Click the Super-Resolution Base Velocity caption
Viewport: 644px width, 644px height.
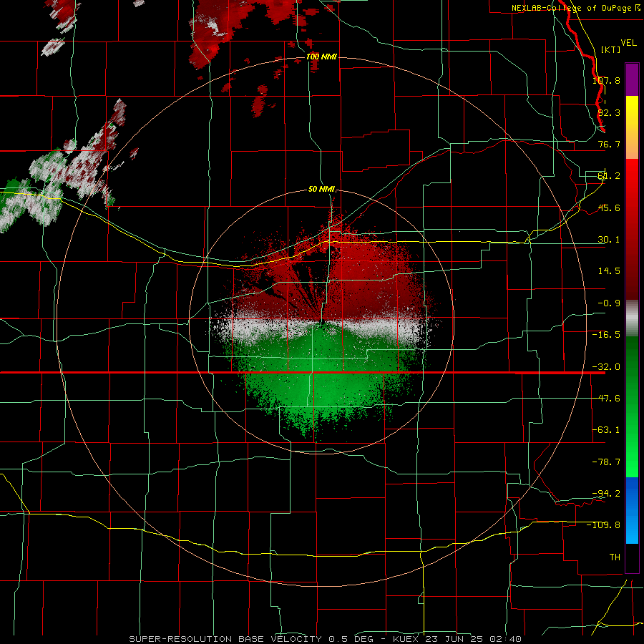tap(326, 639)
